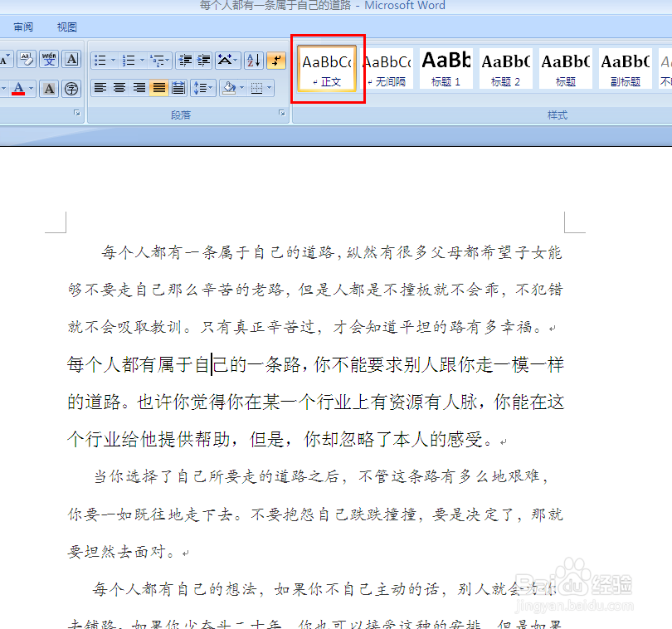
Task: Increase paragraph indent
Action: (203, 59)
